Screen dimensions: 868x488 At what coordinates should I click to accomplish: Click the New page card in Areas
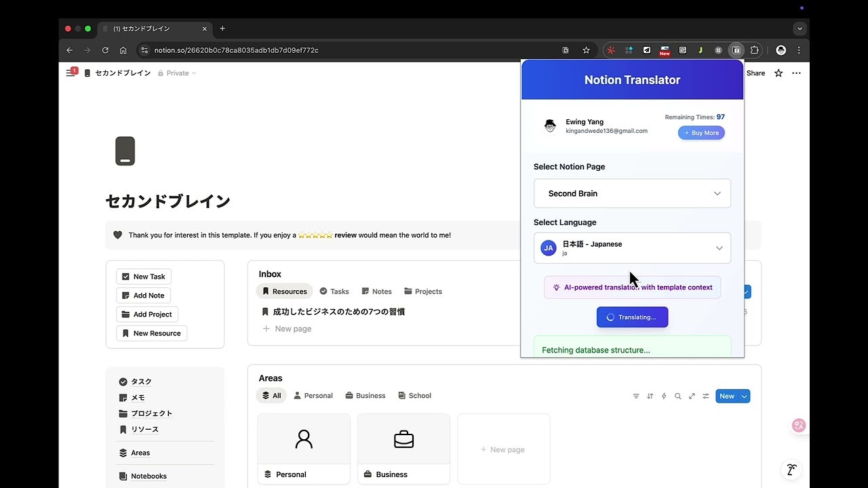(x=503, y=449)
